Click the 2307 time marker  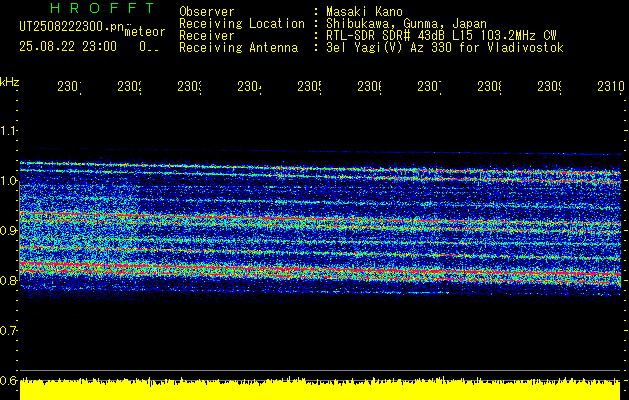[x=429, y=87]
